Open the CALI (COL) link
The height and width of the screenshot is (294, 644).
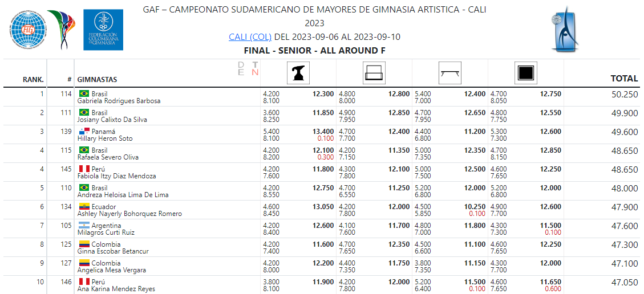pyautogui.click(x=250, y=37)
